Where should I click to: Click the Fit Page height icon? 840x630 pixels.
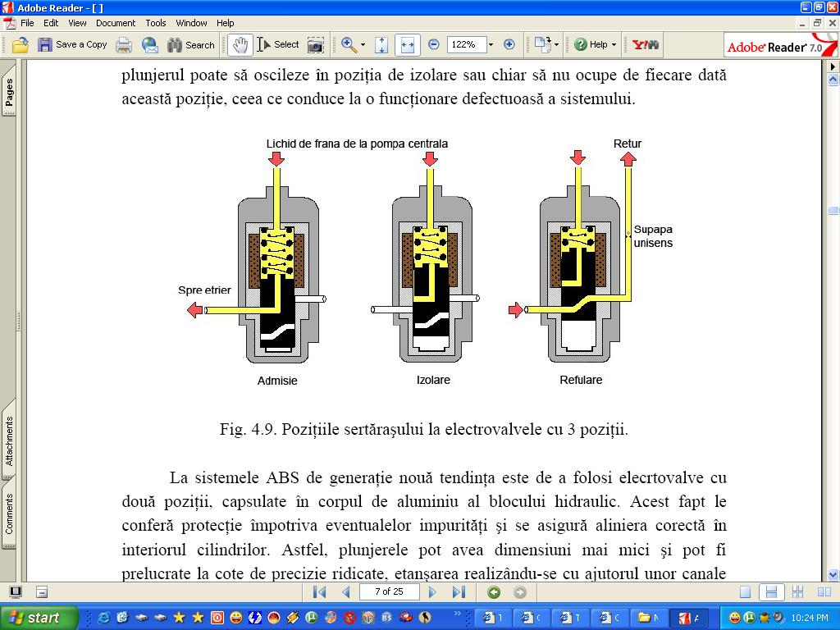point(381,45)
